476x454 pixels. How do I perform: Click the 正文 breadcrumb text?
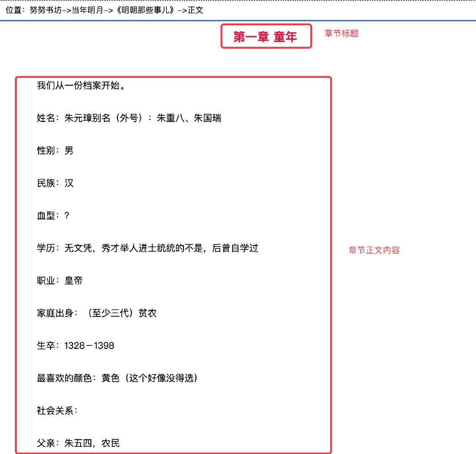(x=195, y=11)
